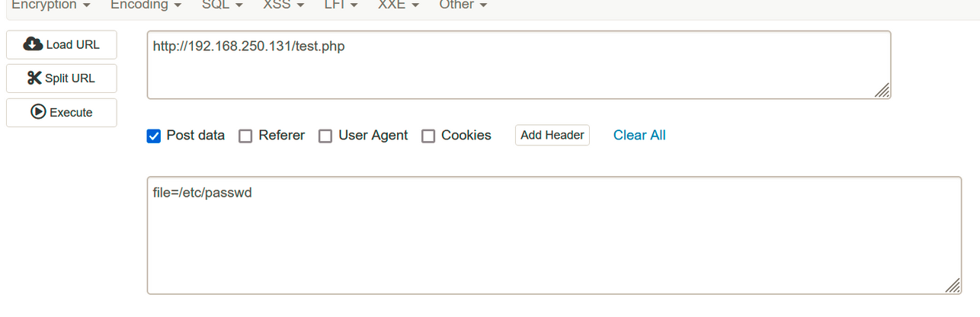Enable the Referer checkbox

coord(245,136)
